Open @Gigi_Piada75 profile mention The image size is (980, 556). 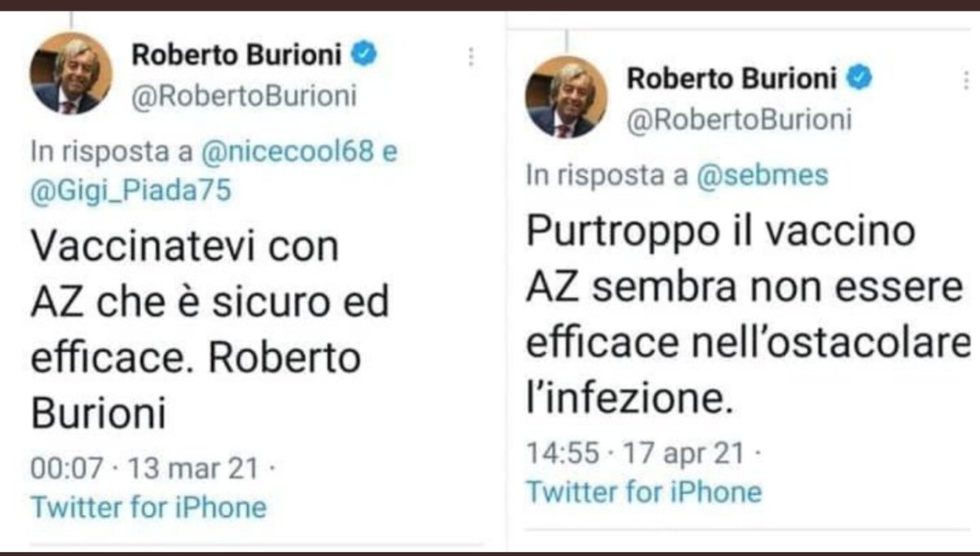(x=131, y=190)
